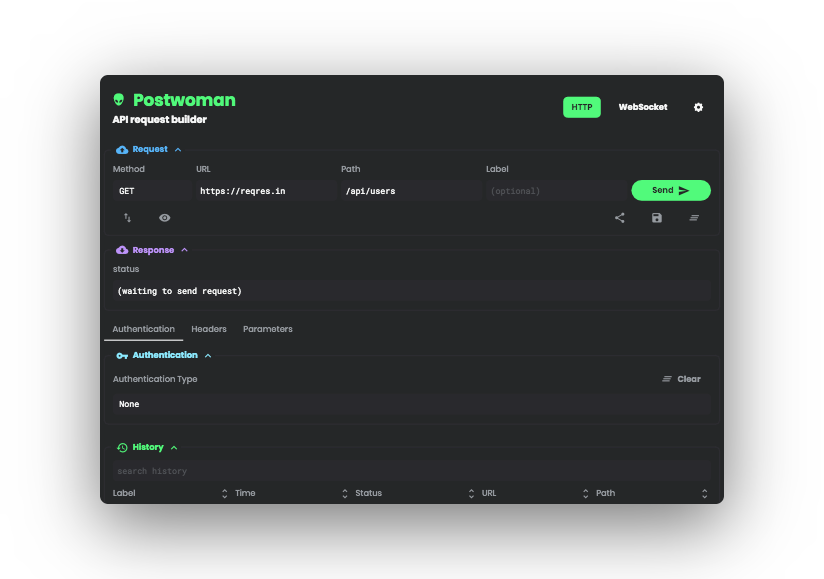The image size is (824, 579).
Task: Click the share request icon
Action: coord(620,218)
